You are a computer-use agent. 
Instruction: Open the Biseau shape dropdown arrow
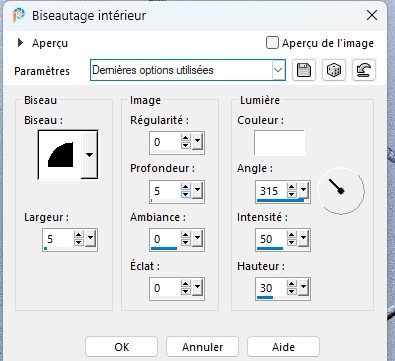[x=89, y=154]
